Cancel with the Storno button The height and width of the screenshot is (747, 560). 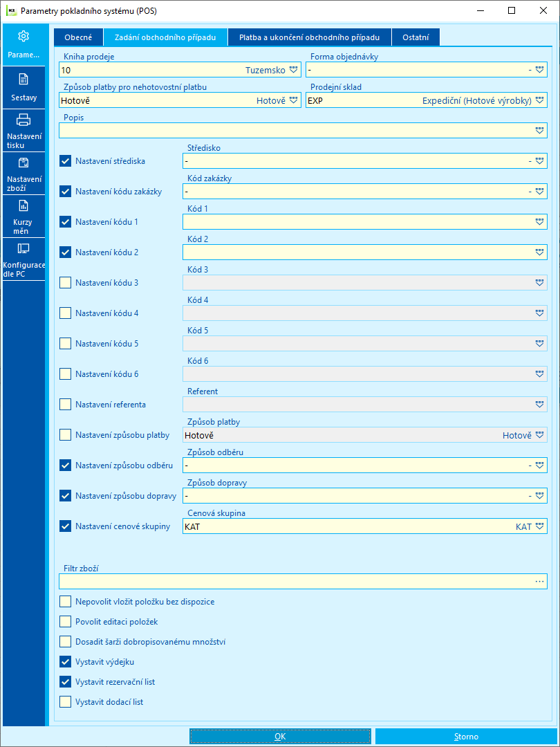tap(466, 736)
